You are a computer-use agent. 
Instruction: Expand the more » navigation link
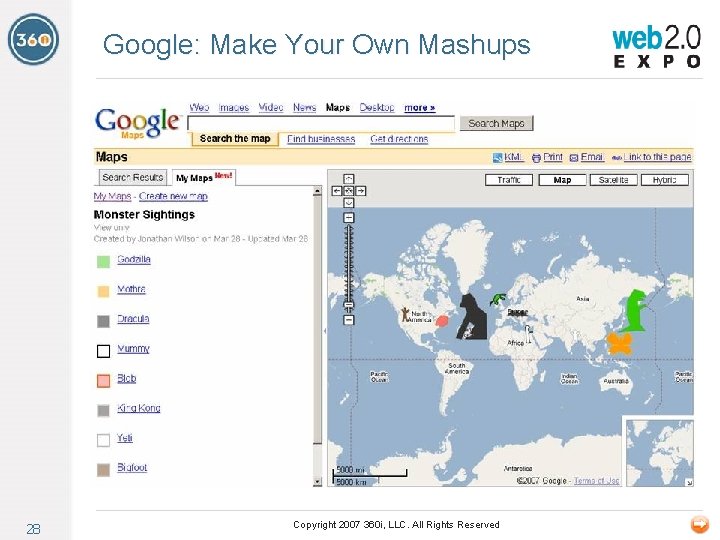point(420,107)
